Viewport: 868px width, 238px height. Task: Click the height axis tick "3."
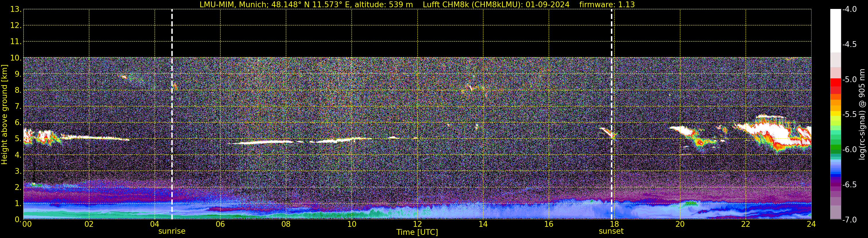point(18,171)
